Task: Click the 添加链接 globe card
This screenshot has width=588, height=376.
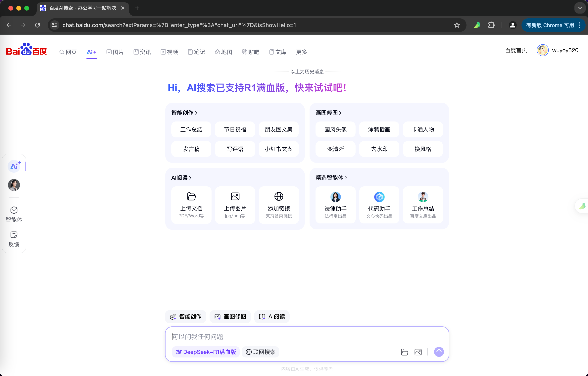Action: [x=279, y=205]
